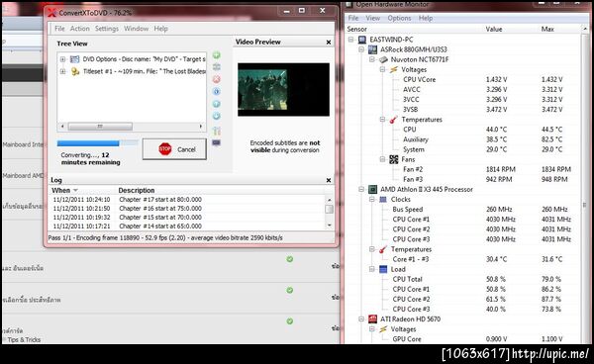Click the Description column header in Log
Image resolution: width=594 pixels, height=364 pixels.
pyautogui.click(x=137, y=190)
